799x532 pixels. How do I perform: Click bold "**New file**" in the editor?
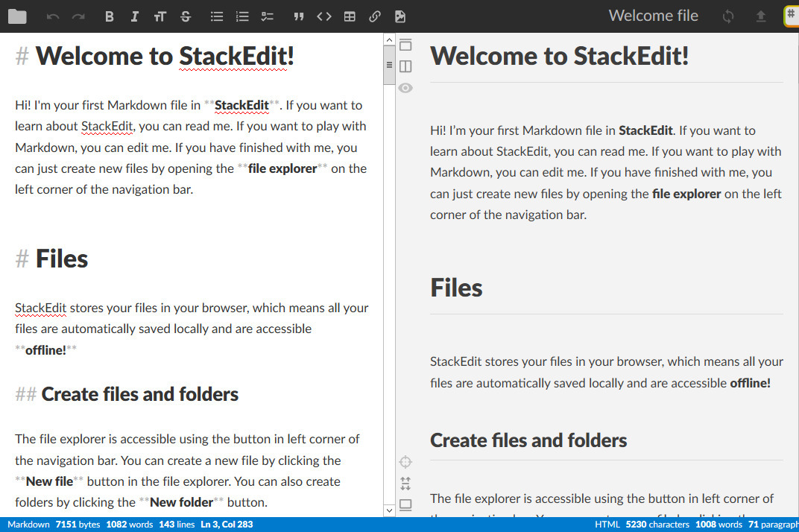(x=49, y=481)
